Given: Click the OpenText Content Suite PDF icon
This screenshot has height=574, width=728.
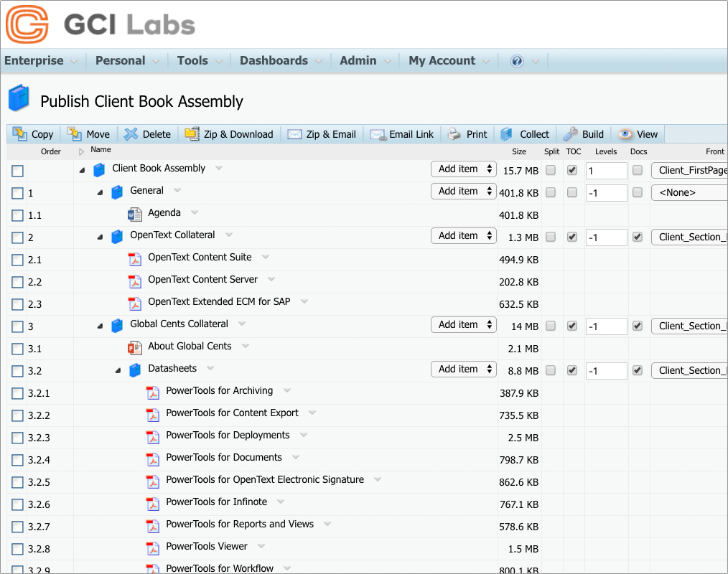Looking at the screenshot, I should click(x=135, y=259).
